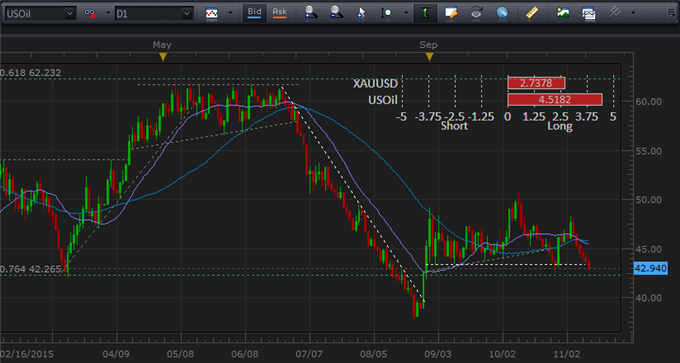The width and height of the screenshot is (680, 363).
Task: Click the 0.618 62.232 Fibonacci label
Action: point(30,73)
